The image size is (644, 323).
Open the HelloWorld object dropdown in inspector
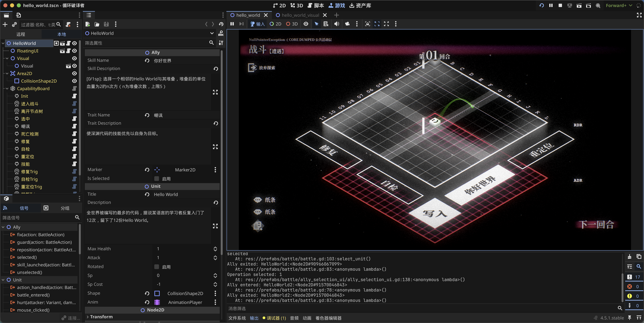click(x=212, y=33)
